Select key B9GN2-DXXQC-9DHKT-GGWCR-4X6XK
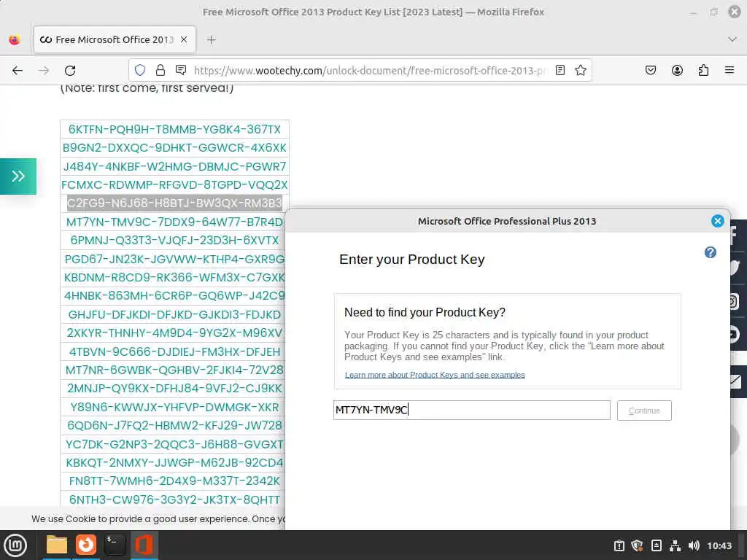Viewport: 747px width, 560px height. [174, 147]
